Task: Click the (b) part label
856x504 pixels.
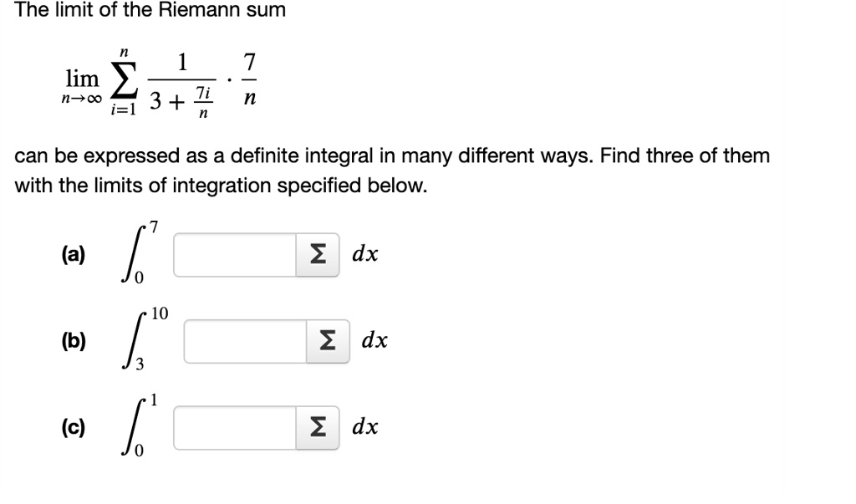Action: [x=74, y=341]
